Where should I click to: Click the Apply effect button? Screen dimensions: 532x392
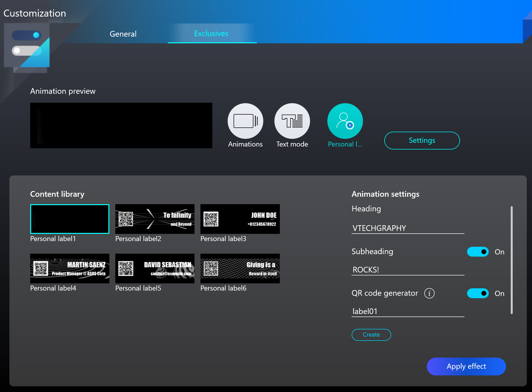pos(466,366)
